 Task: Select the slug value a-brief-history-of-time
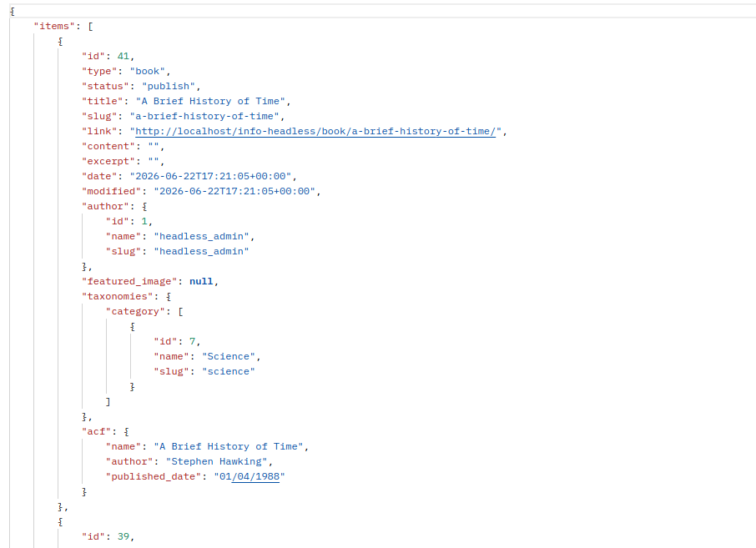point(204,116)
